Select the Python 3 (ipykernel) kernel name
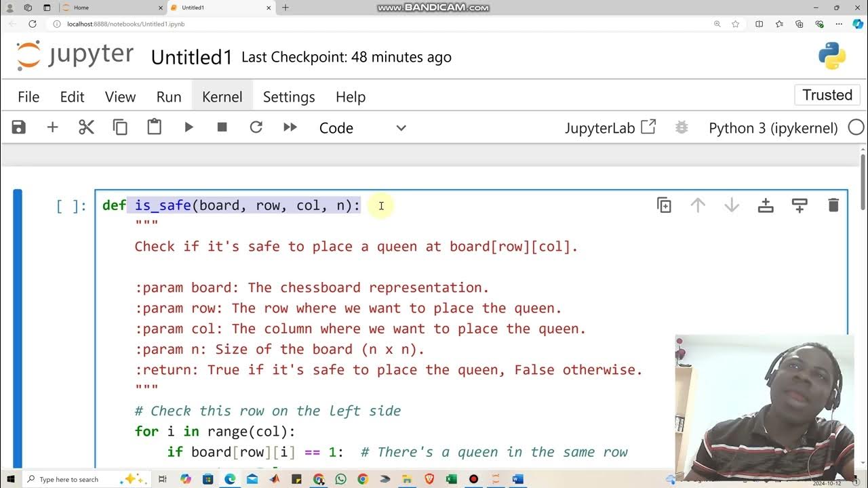The width and height of the screenshot is (868, 488). [773, 128]
